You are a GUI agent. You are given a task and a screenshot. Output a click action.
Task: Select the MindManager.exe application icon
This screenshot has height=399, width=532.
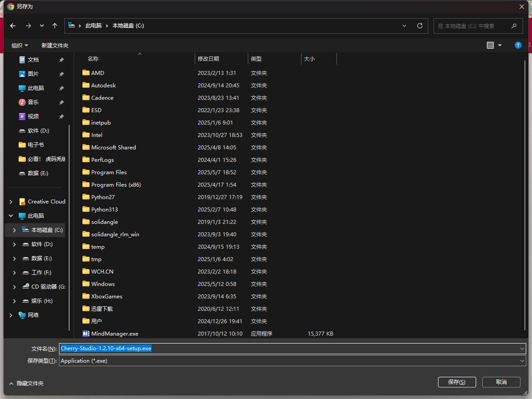pos(86,333)
